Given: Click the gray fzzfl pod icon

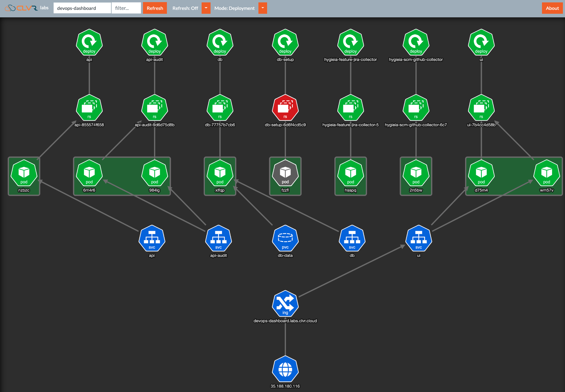Looking at the screenshot, I should pos(285,173).
